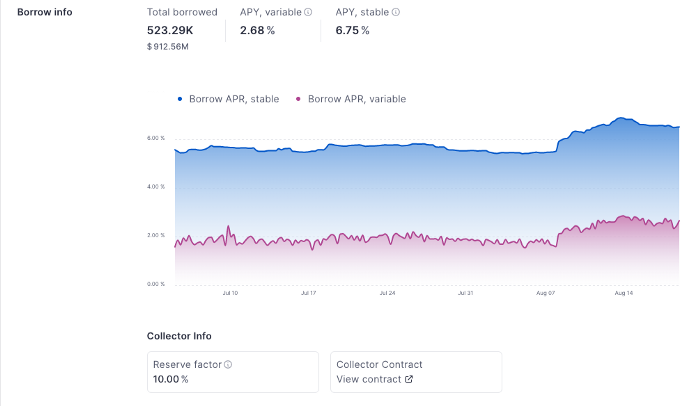
Task: Click the 6.00 % y-axis gridline label
Action: click(155, 138)
